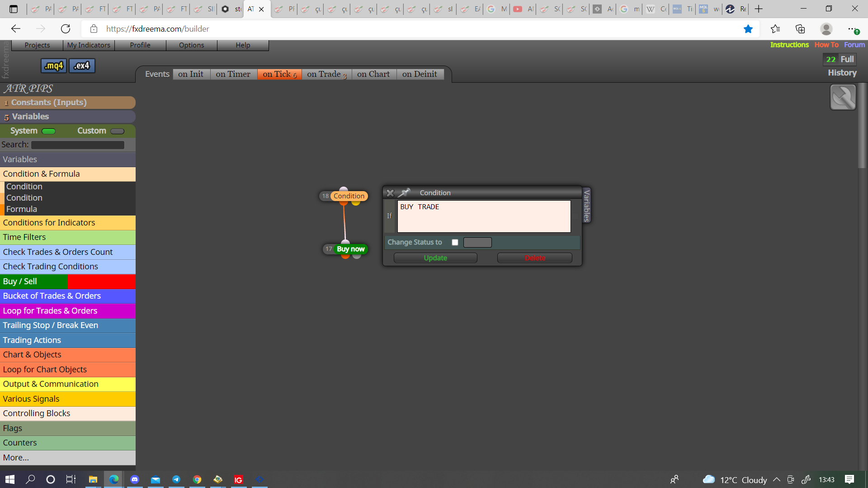
Task: Open IG app from the taskbar
Action: (x=239, y=479)
